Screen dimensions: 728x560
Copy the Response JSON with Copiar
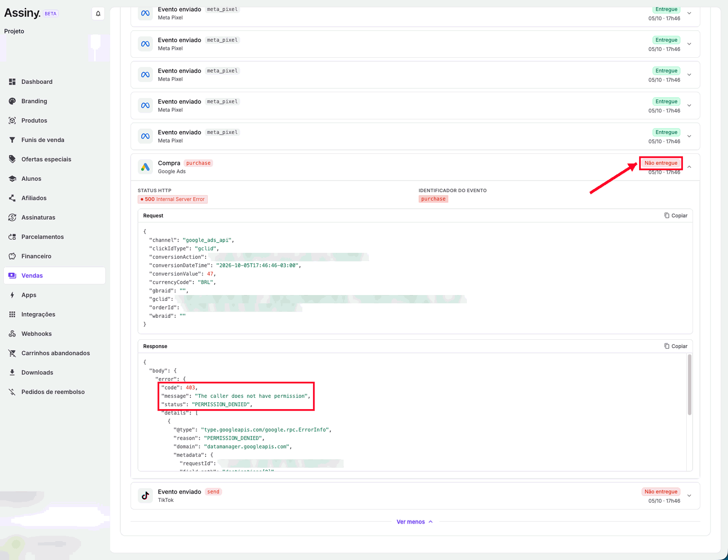click(676, 346)
